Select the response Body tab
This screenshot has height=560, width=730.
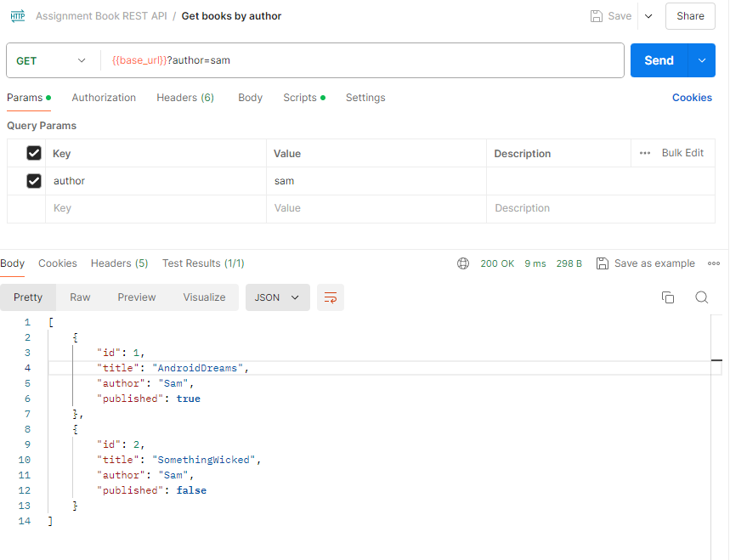pos(12,263)
